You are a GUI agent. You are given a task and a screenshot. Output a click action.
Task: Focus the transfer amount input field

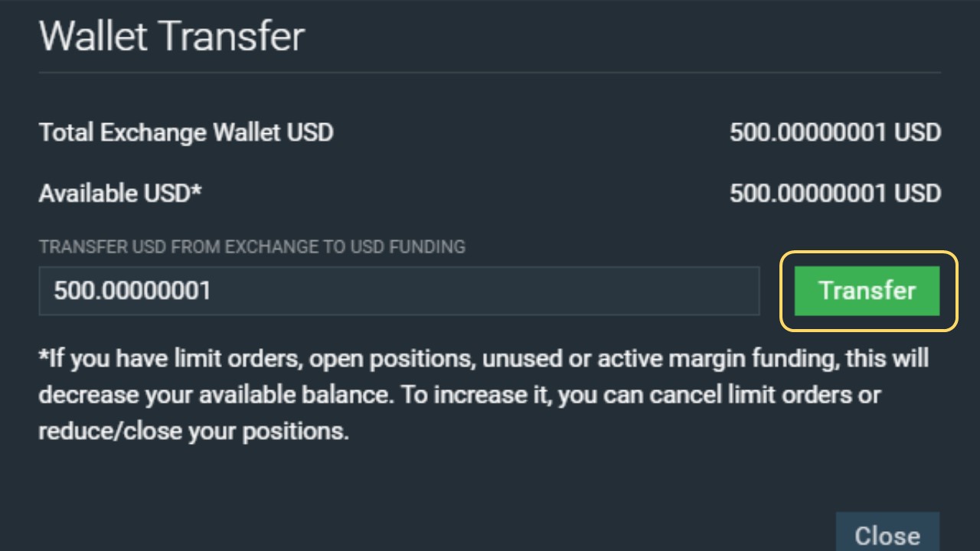pyautogui.click(x=399, y=291)
